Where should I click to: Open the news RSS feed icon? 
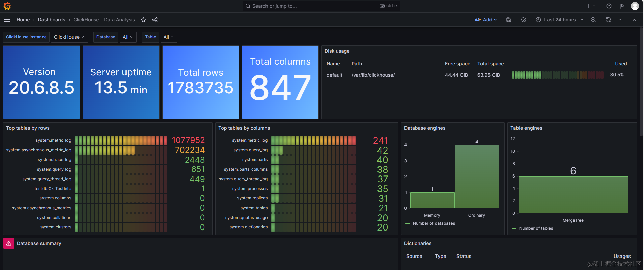pos(622,6)
